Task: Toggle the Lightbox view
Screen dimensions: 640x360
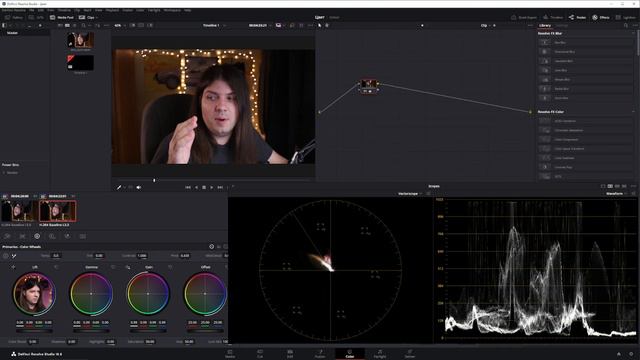Action: [x=626, y=18]
